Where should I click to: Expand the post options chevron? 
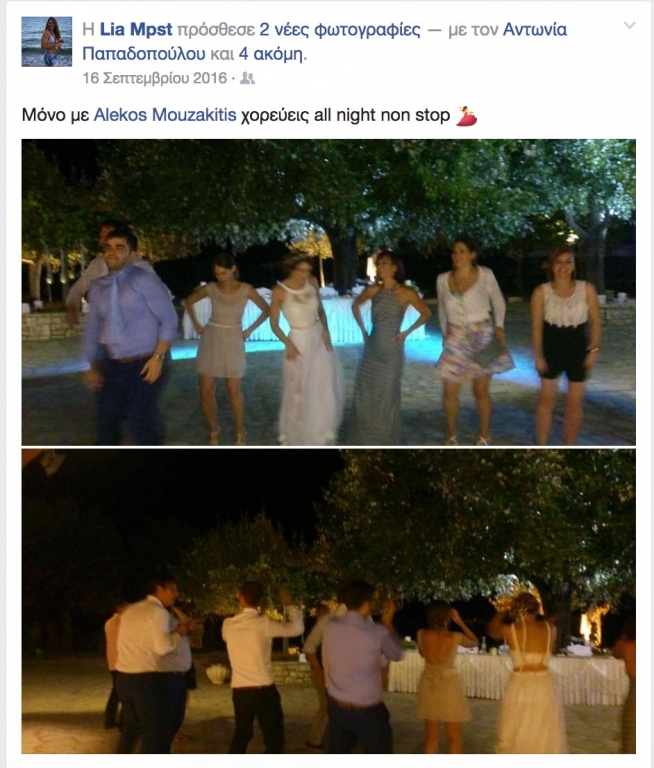[x=630, y=25]
